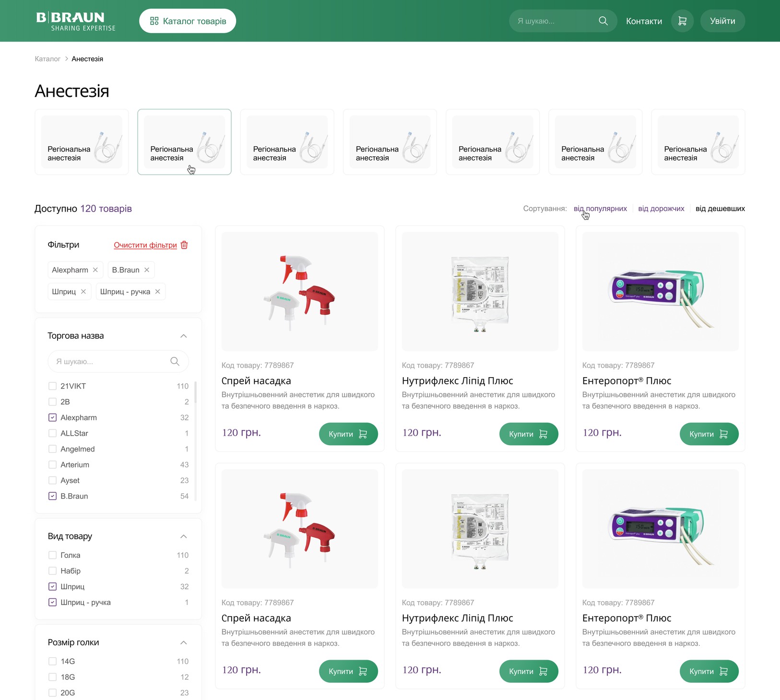This screenshot has height=700, width=780.
Task: Uncheck the B.Braun checkbox in the brand list
Action: pos(53,496)
